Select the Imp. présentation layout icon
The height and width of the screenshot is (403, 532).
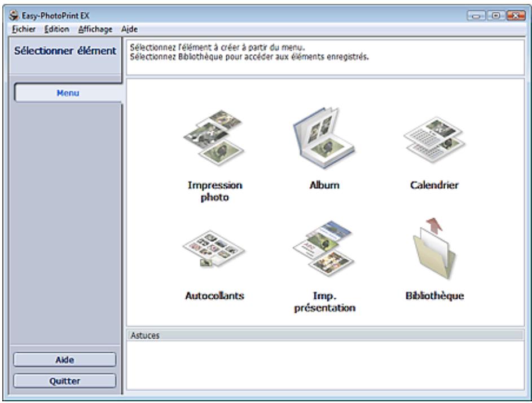[x=324, y=249]
